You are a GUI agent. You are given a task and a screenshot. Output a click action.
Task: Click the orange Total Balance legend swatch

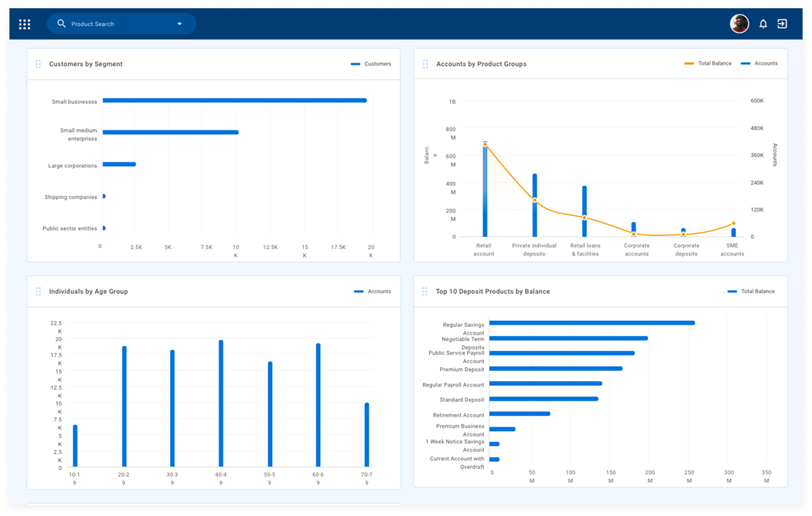point(689,64)
